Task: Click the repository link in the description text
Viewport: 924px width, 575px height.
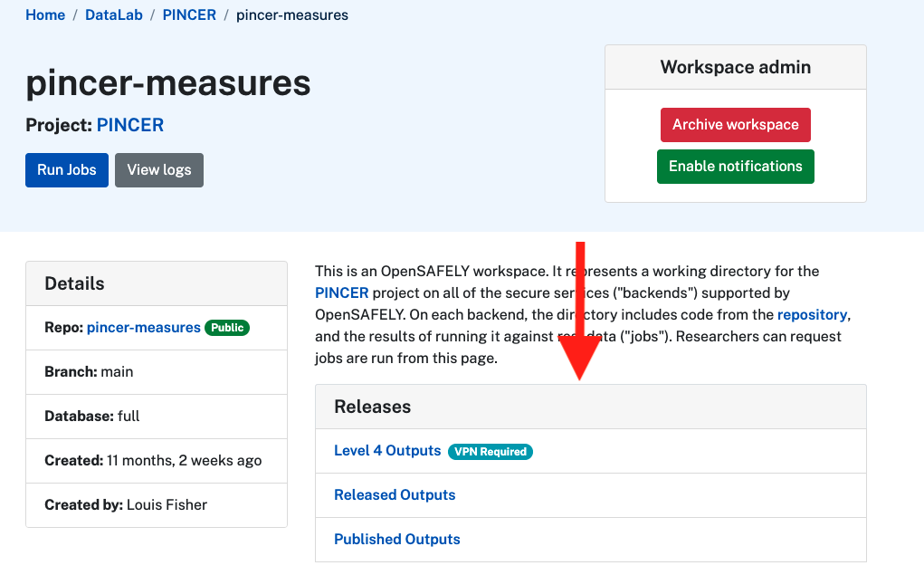Action: [x=812, y=314]
